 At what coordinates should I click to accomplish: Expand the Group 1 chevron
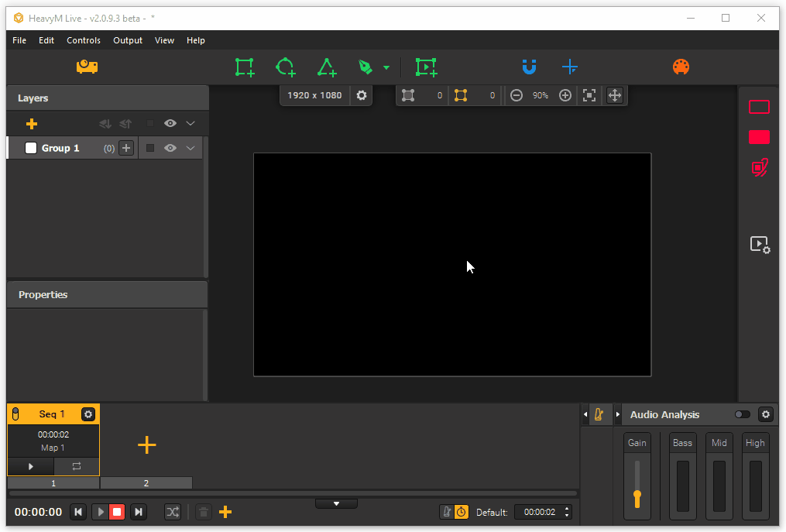click(x=190, y=148)
